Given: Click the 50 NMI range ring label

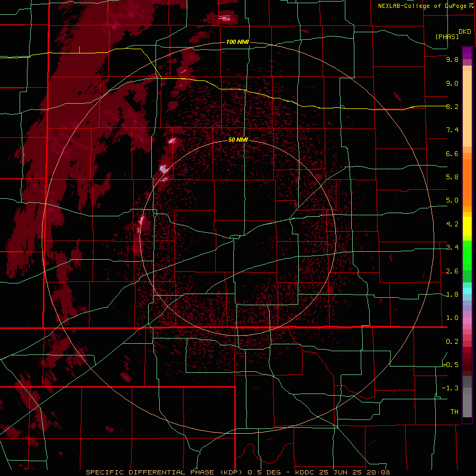Looking at the screenshot, I should coord(238,140).
